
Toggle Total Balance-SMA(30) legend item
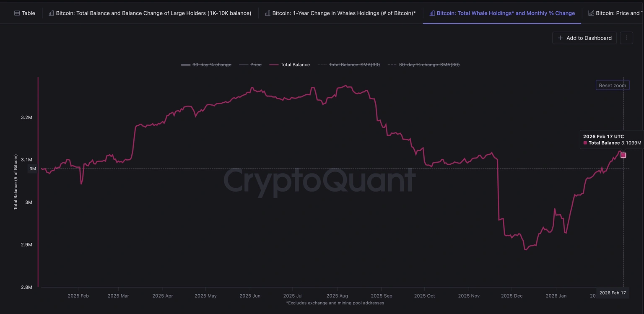349,65
